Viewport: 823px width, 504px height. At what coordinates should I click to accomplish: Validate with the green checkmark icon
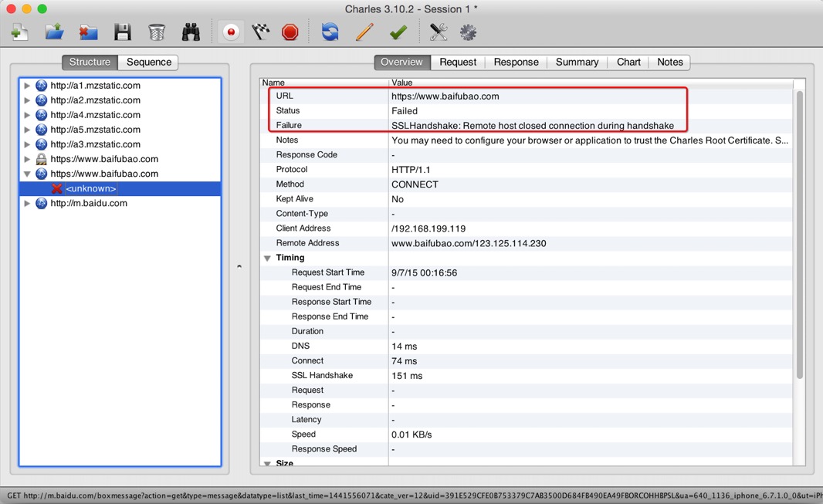(398, 32)
